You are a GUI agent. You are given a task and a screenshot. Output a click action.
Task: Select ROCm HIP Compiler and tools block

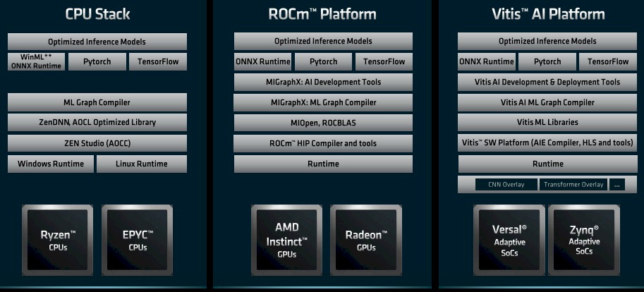point(323,143)
